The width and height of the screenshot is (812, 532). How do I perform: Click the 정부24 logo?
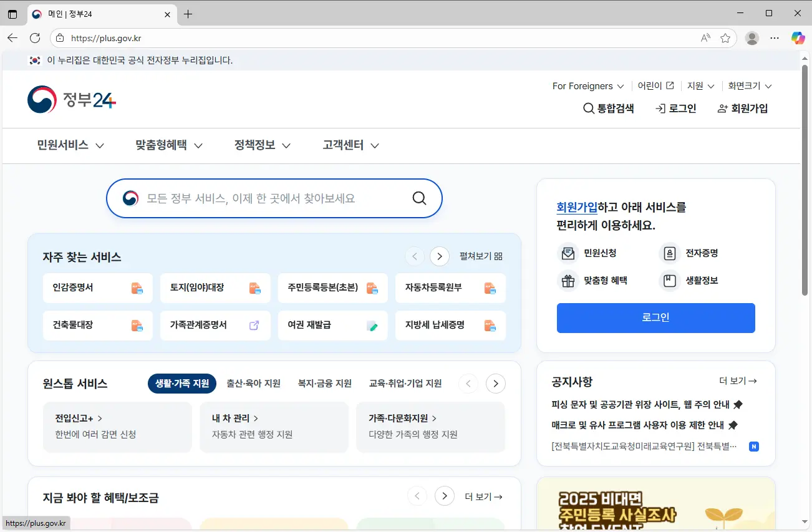[70, 99]
